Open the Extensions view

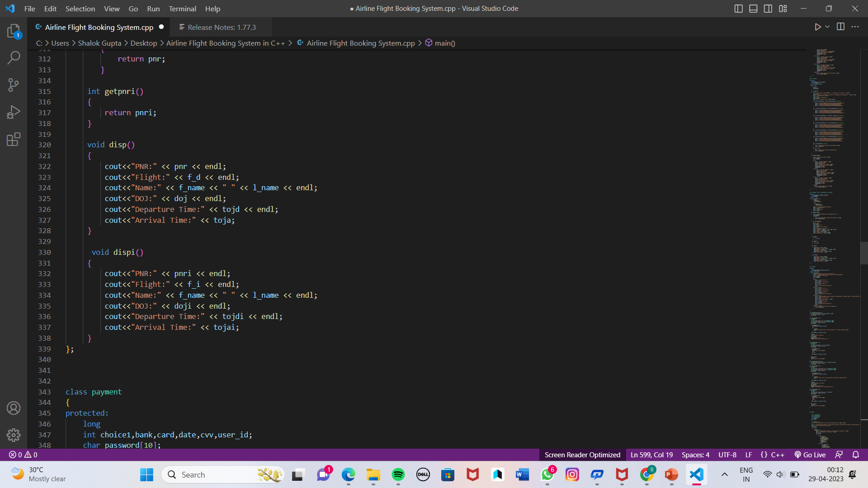(14, 139)
